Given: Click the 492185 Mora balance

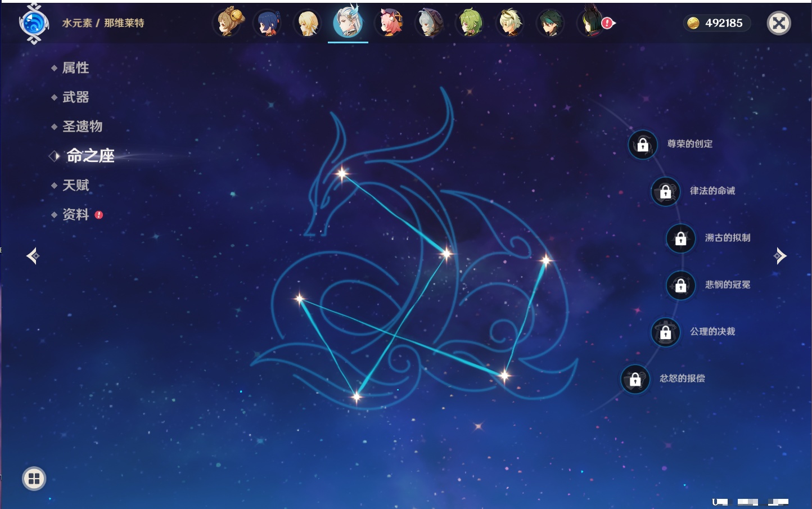Looking at the screenshot, I should click(x=724, y=23).
